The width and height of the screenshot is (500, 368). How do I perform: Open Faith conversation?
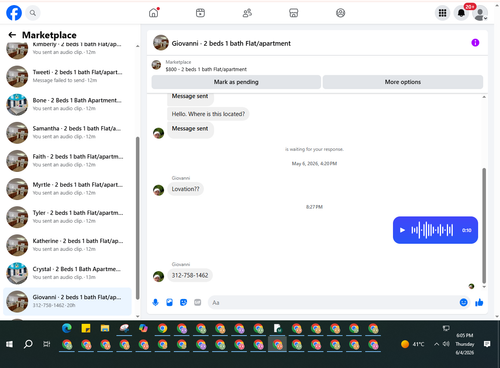tap(67, 160)
